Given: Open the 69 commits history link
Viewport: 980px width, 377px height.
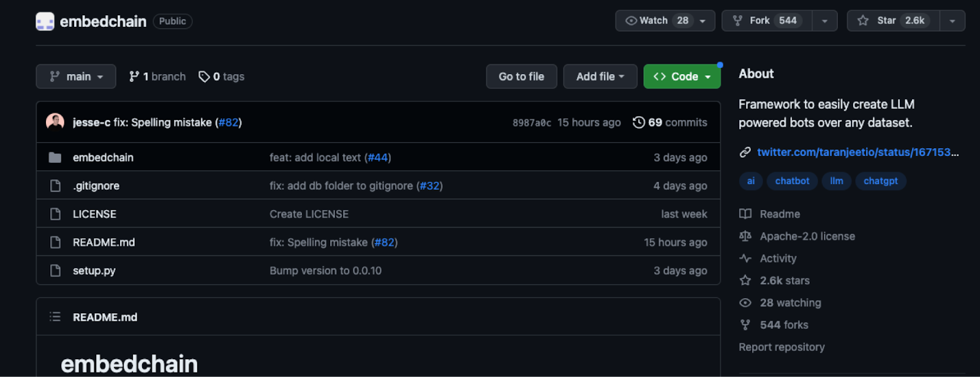Looking at the screenshot, I should tap(670, 122).
